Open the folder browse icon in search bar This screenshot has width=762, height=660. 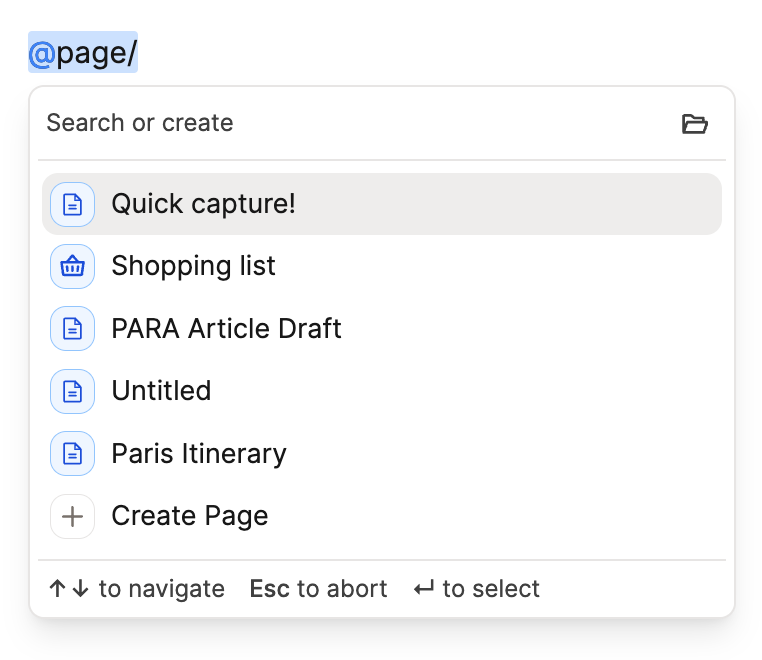[694, 124]
